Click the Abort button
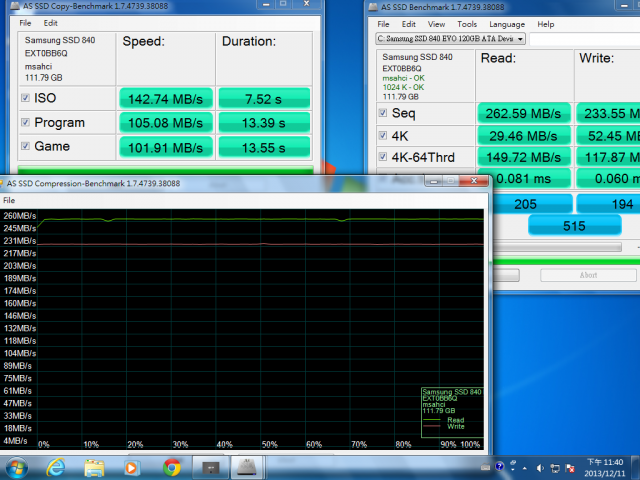The height and width of the screenshot is (480, 640). 588,275
